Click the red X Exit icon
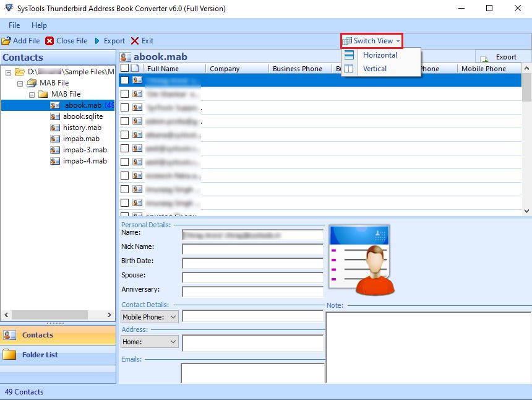The image size is (532, 400). (x=135, y=41)
